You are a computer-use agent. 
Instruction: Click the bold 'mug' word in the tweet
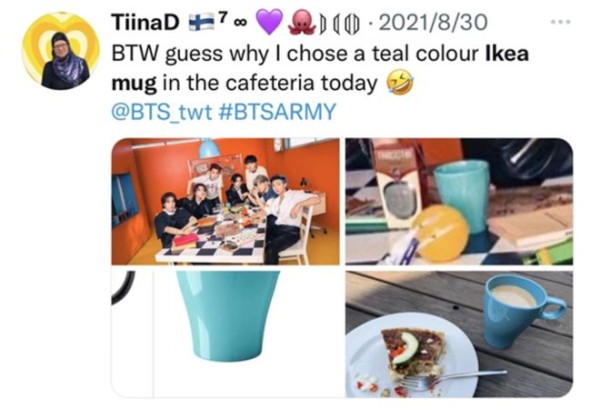point(134,84)
